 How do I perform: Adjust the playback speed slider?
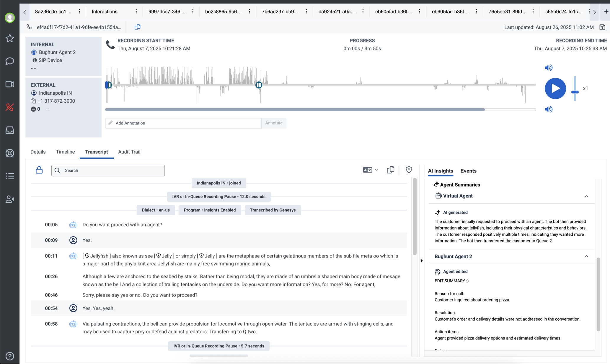pyautogui.click(x=575, y=92)
